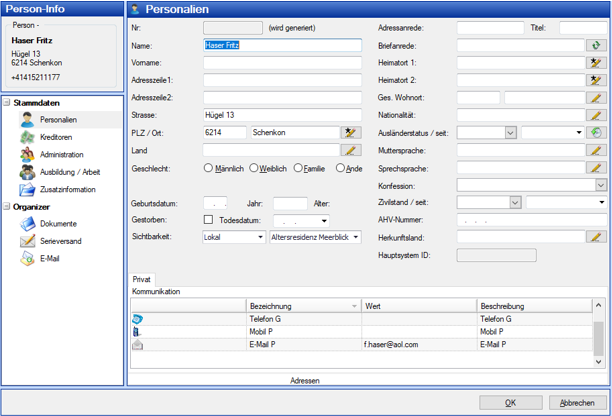The image size is (612, 416).
Task: Open Zusatzinformation in Stammdaten
Action: click(66, 190)
